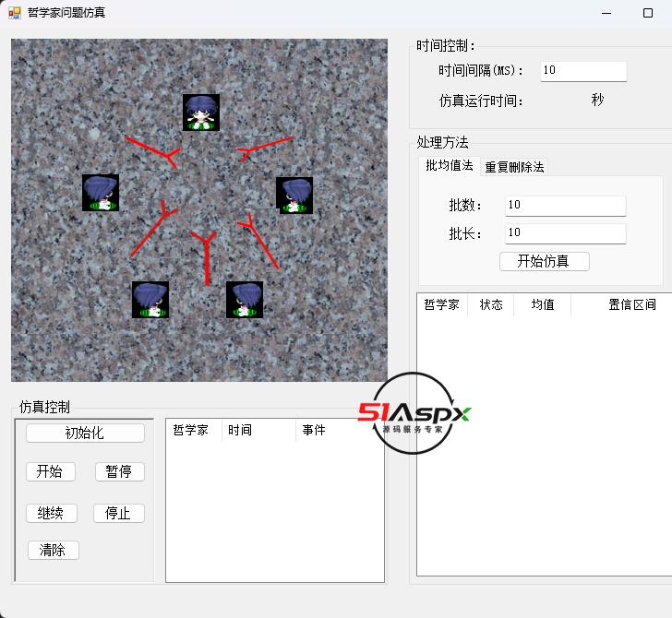The width and height of the screenshot is (672, 618).
Task: Click the red fork at lower-left
Action: [x=153, y=229]
